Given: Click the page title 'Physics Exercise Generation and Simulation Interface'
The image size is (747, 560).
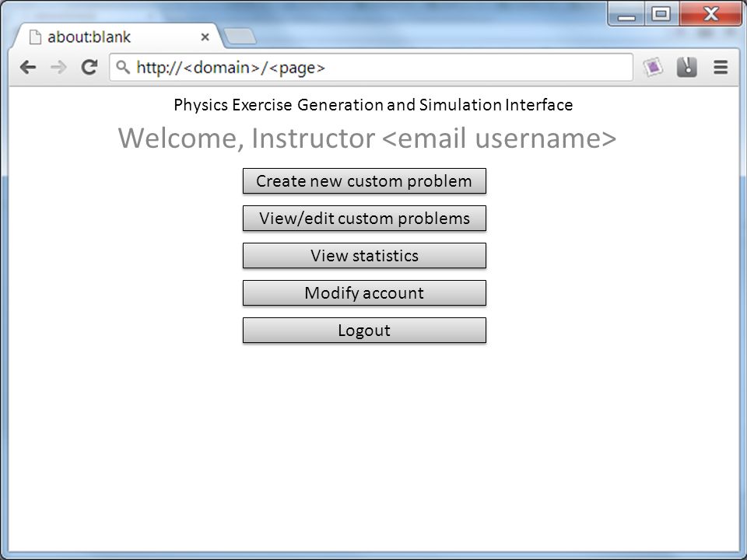Looking at the screenshot, I should click(373, 105).
